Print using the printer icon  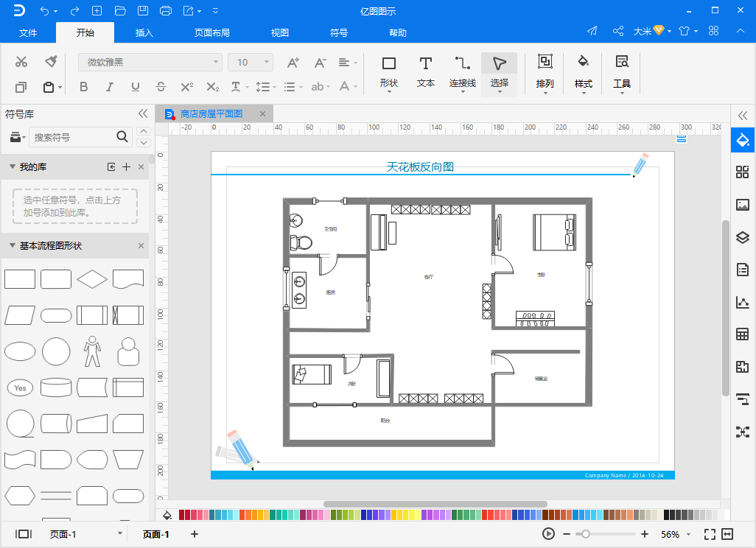tap(165, 10)
